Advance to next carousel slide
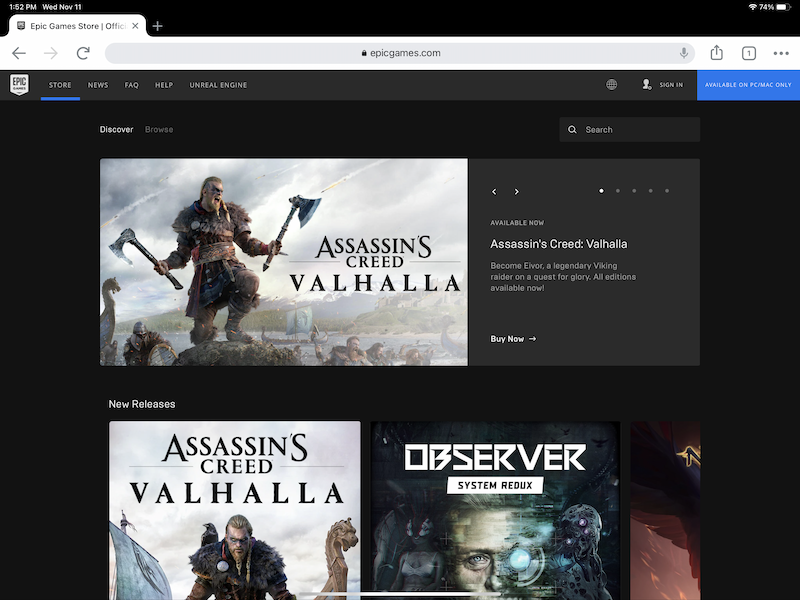This screenshot has width=800, height=600. 516,191
